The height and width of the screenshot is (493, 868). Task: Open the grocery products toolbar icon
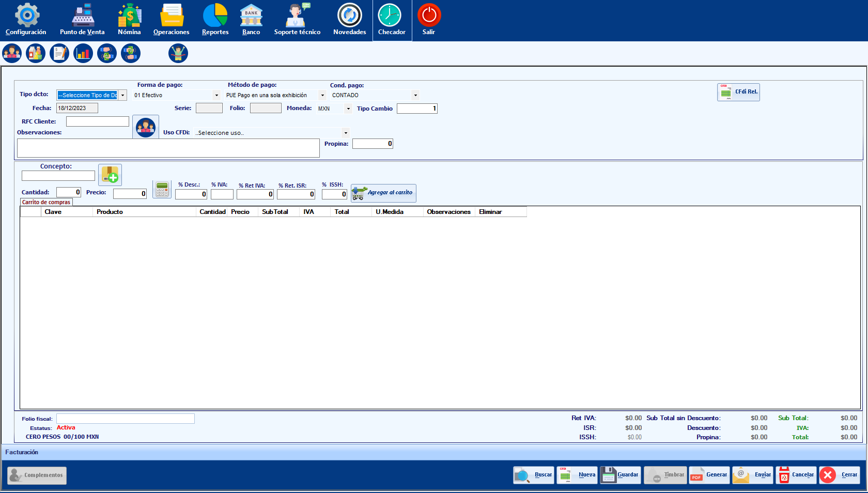[x=36, y=53]
